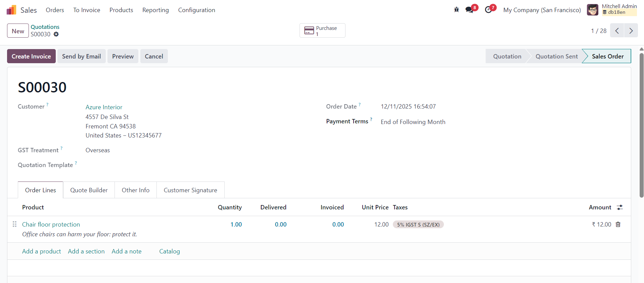Screen dimensions: 644x283
Task: Delete the Chair floor protection line
Action: (x=618, y=225)
